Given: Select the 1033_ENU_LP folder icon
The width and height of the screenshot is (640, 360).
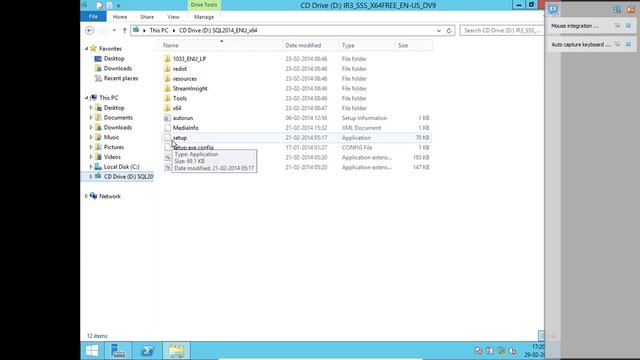Looking at the screenshot, I should 167,59.
